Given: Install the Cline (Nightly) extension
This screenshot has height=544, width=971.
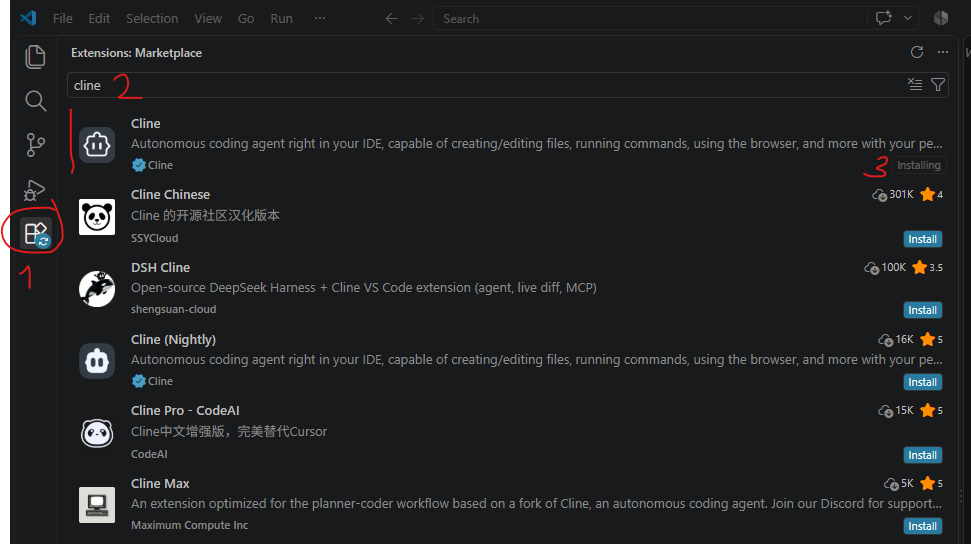Looking at the screenshot, I should click(922, 382).
